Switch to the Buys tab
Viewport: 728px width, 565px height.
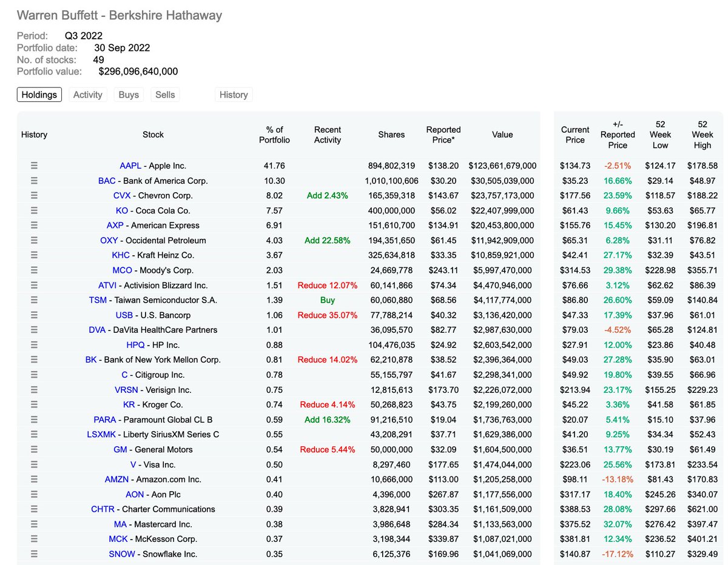point(129,95)
